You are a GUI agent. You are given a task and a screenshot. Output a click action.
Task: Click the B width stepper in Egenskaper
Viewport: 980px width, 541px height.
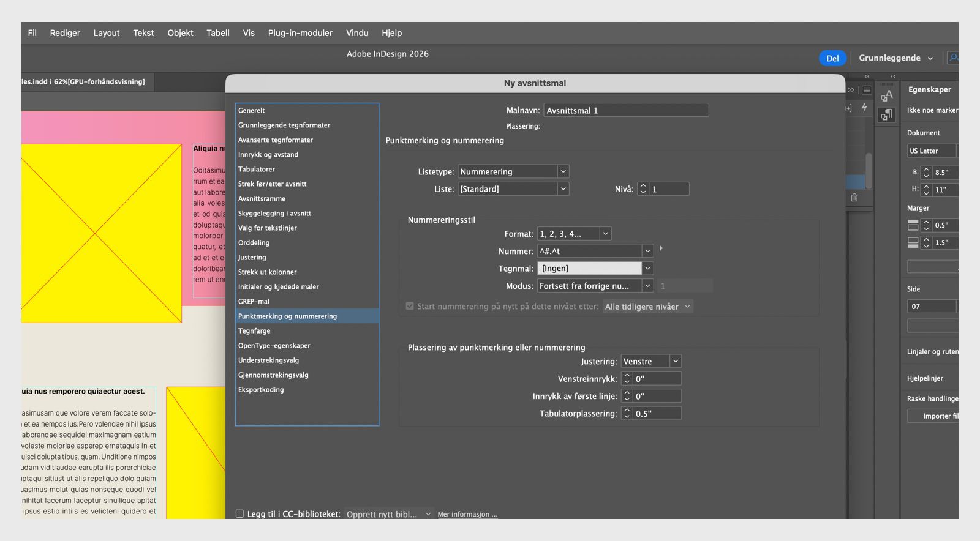coord(926,173)
